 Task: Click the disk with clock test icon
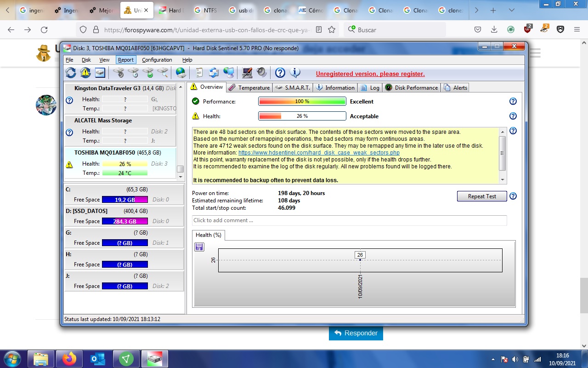[x=133, y=73]
